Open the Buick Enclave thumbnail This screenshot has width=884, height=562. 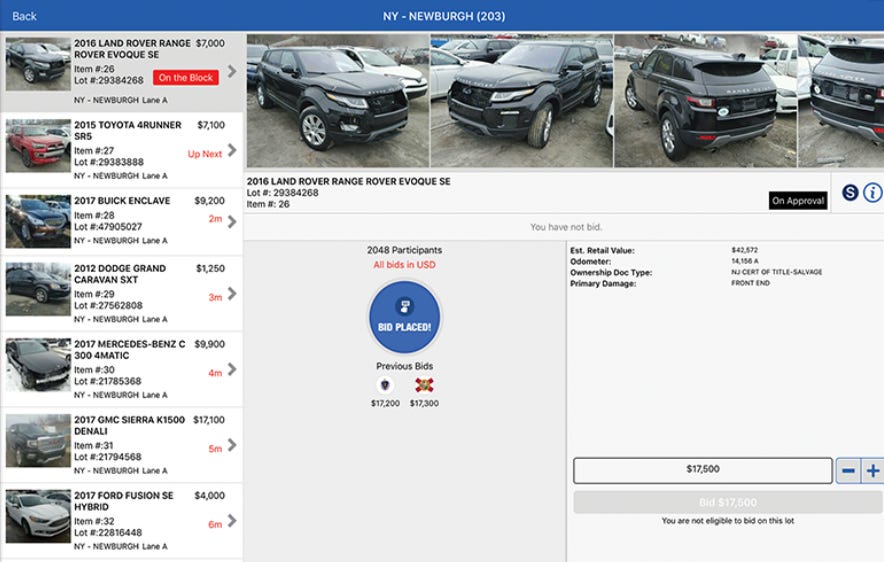point(38,221)
